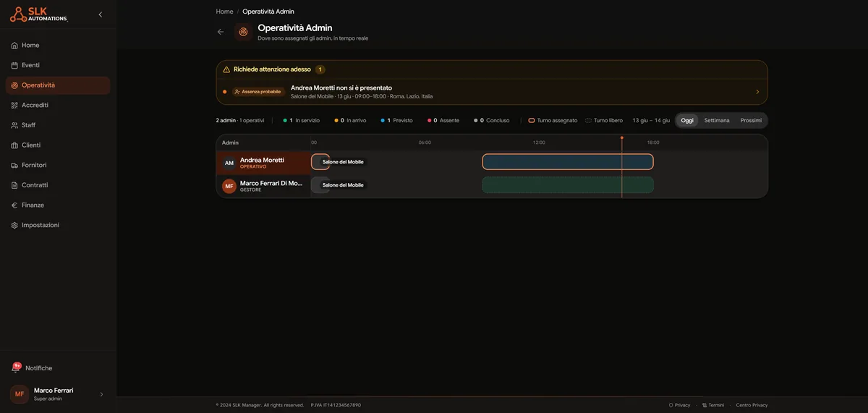868x413 pixels.
Task: Open the Clienti section
Action: [58, 145]
